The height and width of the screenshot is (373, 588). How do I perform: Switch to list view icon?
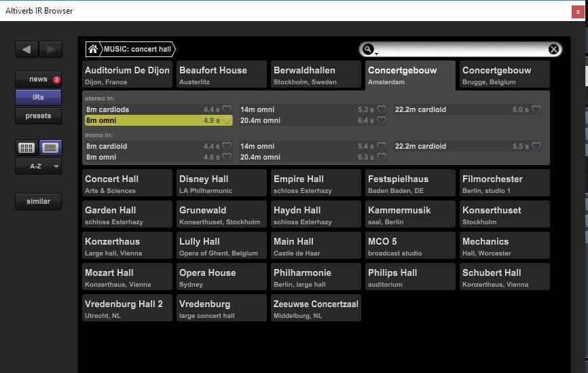[x=50, y=148]
